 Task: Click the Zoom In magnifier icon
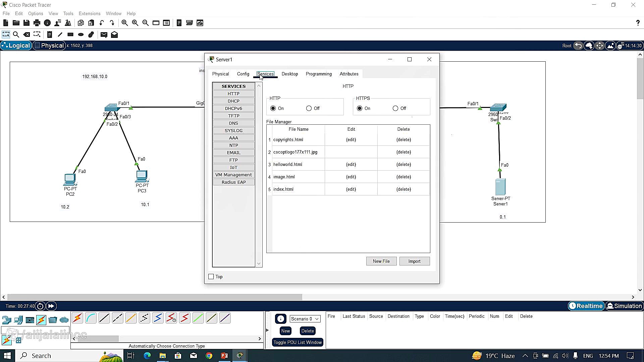coord(124,23)
